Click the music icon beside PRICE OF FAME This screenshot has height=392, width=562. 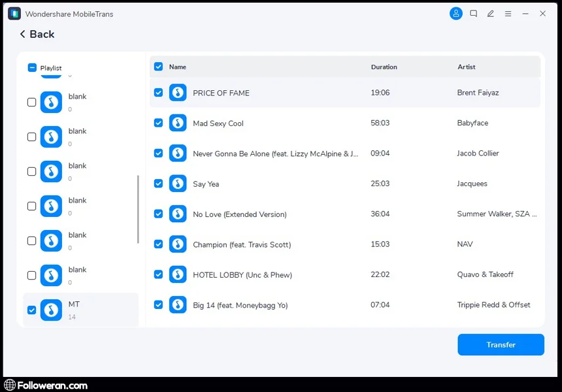point(178,93)
